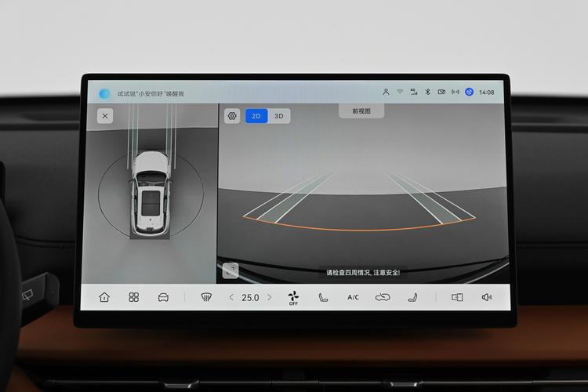Open the apps grid menu

(134, 297)
